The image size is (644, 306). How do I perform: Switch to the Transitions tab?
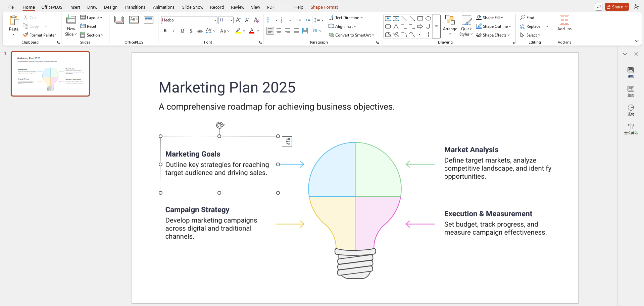(x=135, y=7)
